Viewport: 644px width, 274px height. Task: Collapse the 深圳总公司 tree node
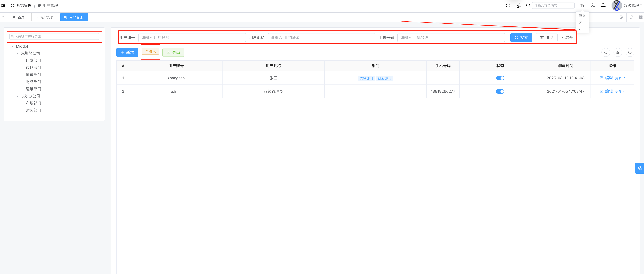[x=18, y=53]
